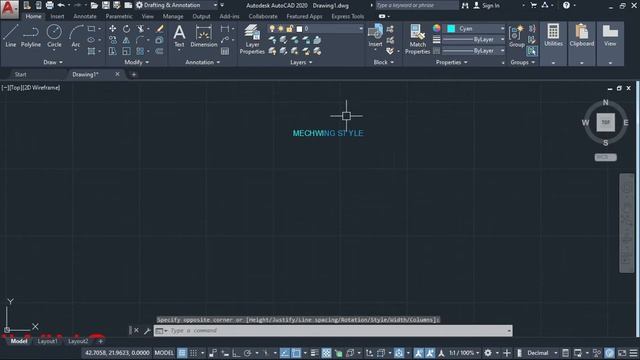Select the Stretch tool
The width and height of the screenshot is (640, 360).
click(x=112, y=51)
